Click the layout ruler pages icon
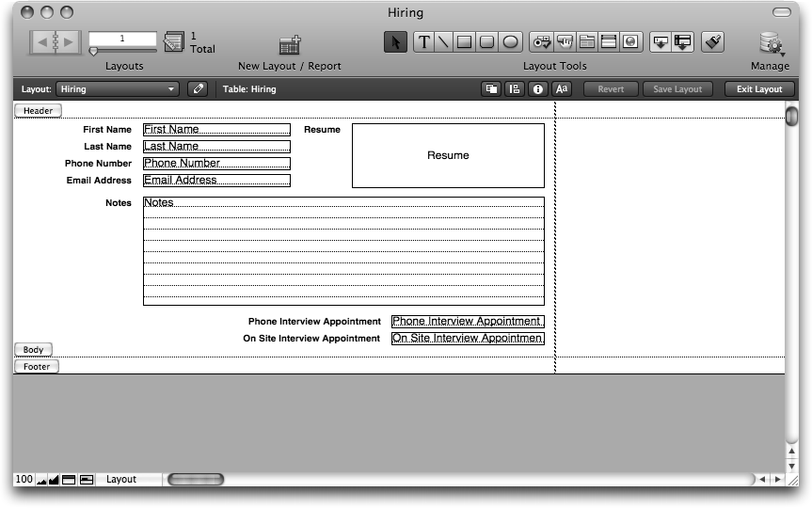This screenshot has width=812, height=508. point(173,42)
